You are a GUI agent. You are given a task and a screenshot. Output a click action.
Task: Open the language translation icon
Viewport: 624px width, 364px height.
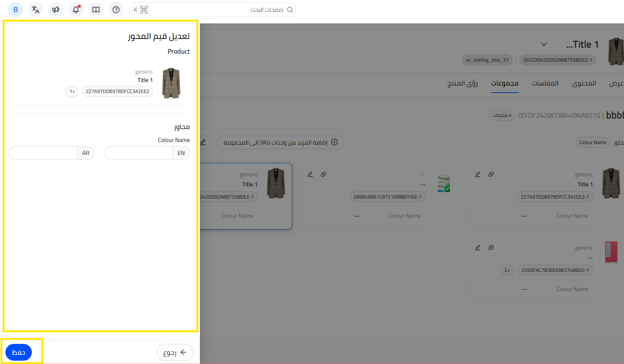pos(36,10)
